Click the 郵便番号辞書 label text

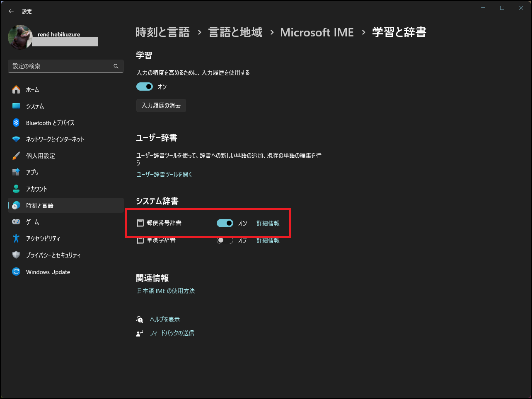[164, 223]
